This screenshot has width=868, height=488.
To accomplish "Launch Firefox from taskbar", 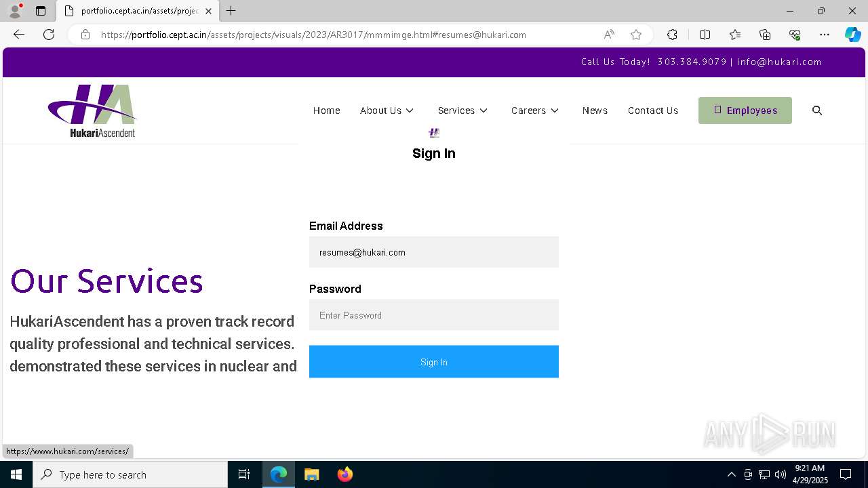I will 345,474.
